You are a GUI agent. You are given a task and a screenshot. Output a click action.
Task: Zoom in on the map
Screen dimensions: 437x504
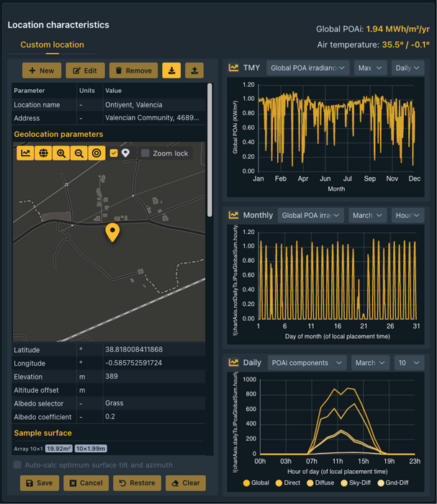[61, 153]
